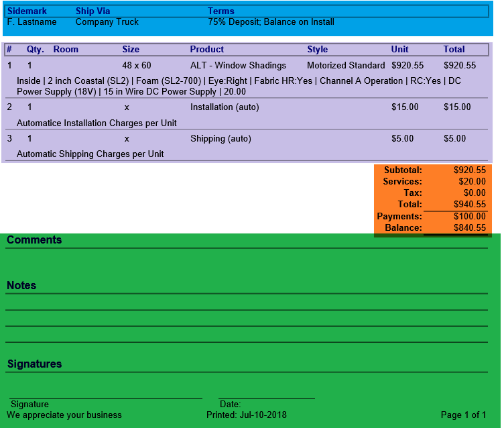Select the Total $940.55 amount
Screen dimensions: 504x428
point(470,204)
